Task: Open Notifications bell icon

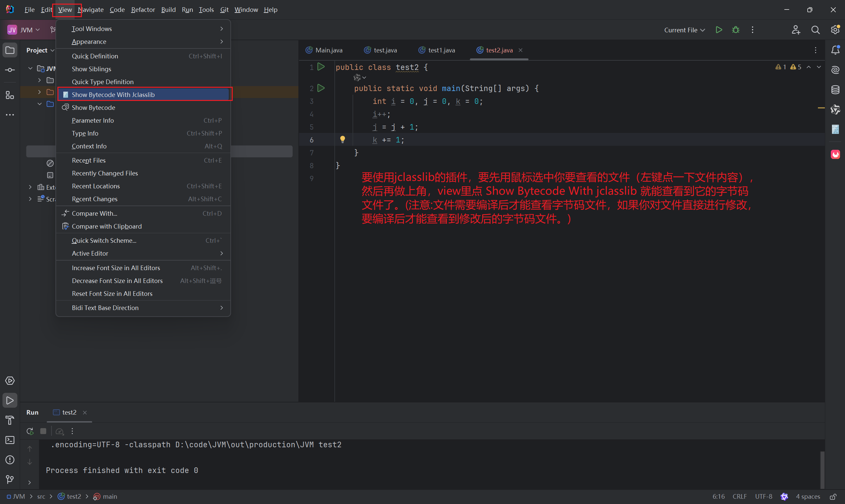Action: coord(835,50)
